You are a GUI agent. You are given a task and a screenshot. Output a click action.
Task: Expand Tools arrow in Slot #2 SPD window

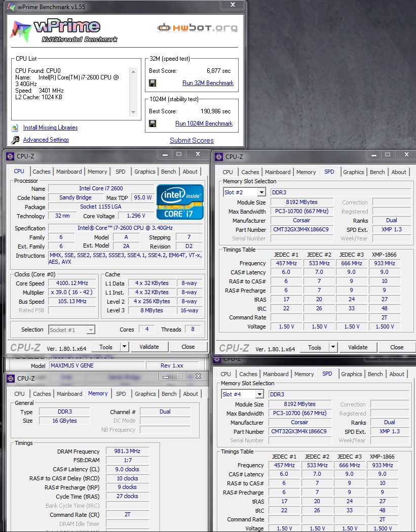333,347
